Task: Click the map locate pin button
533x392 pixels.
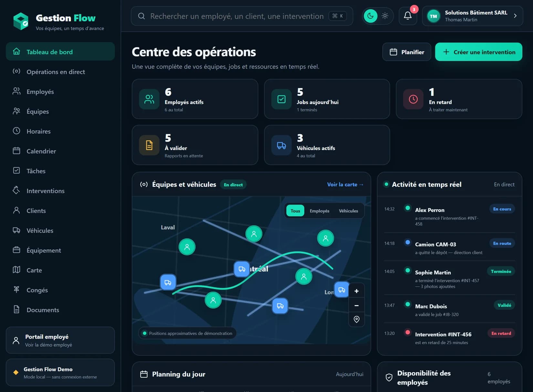Action: click(x=357, y=319)
